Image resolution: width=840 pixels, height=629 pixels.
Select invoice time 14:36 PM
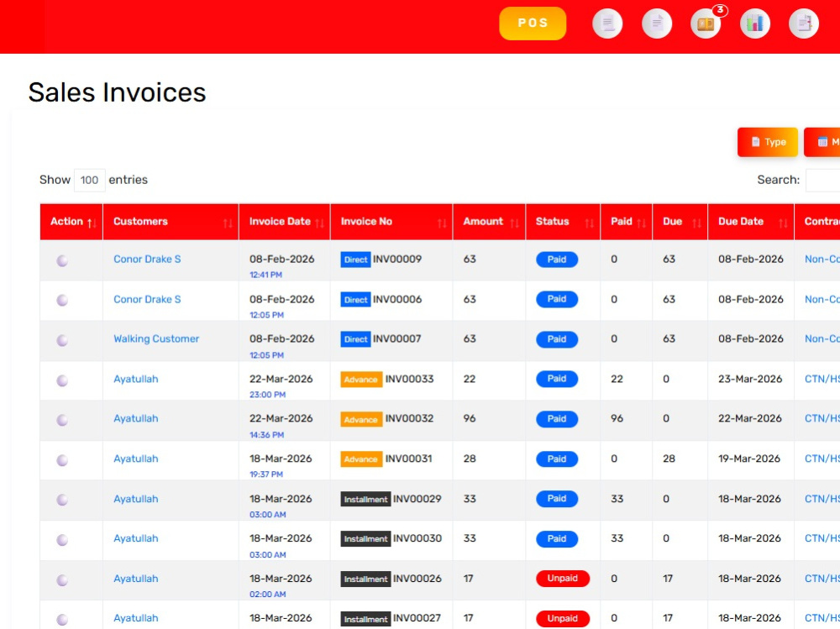tap(266, 435)
